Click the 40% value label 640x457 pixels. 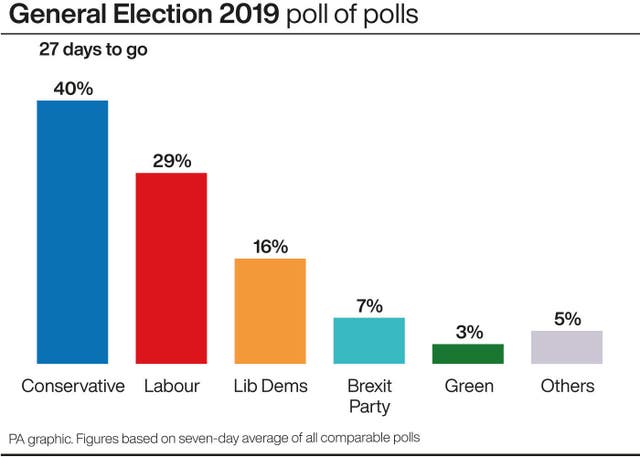(73, 89)
